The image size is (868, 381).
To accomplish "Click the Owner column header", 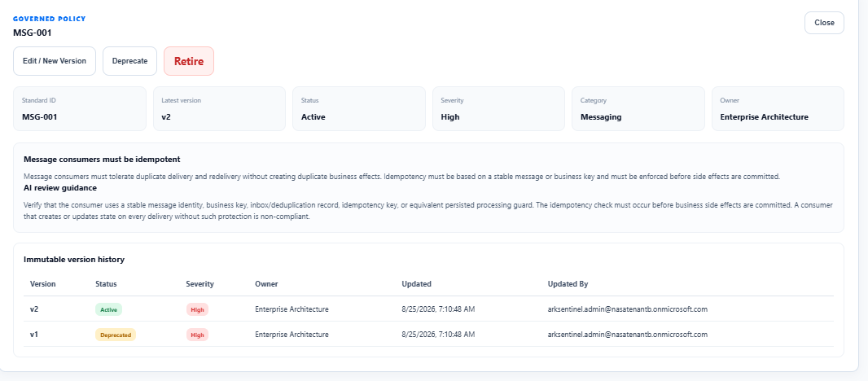I will (x=266, y=284).
